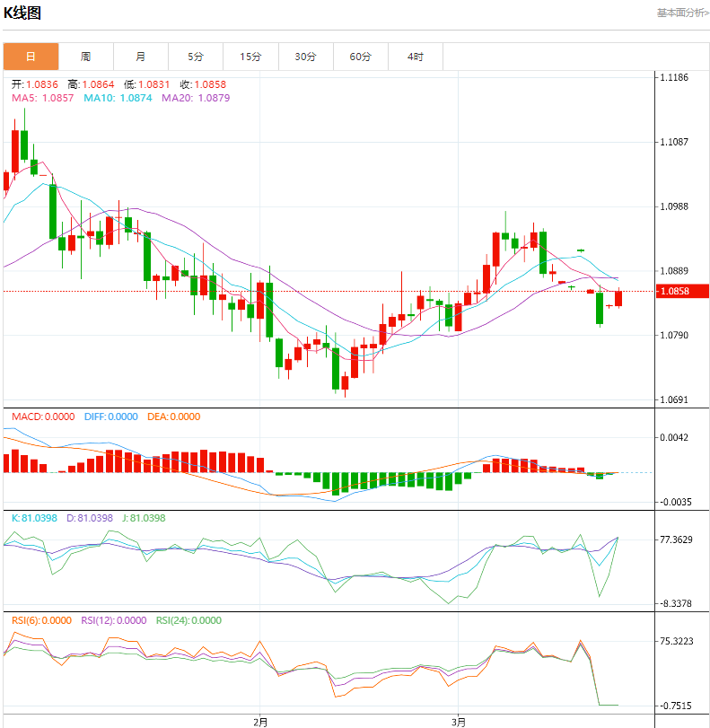Click the 2月 date axis marker
Screen dimensions: 710x728
260,721
